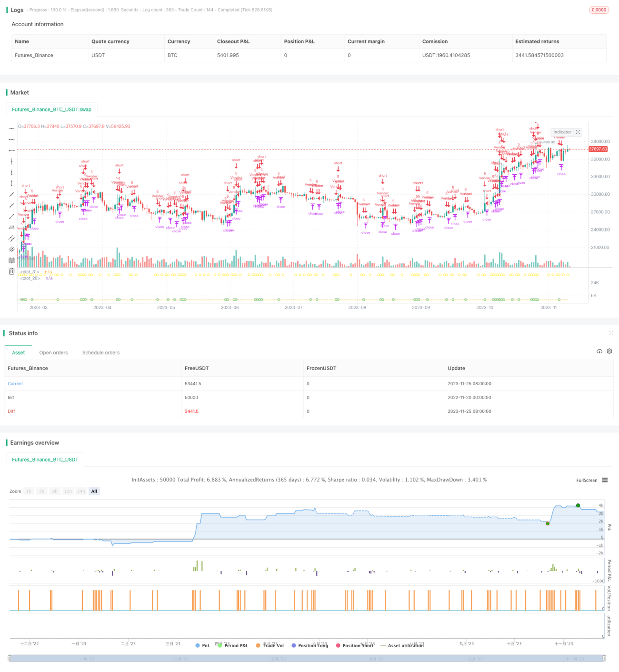Viewport: 619px width, 672px height.
Task: Select the vertical segment drawing tool
Action: pyautogui.click(x=11, y=183)
